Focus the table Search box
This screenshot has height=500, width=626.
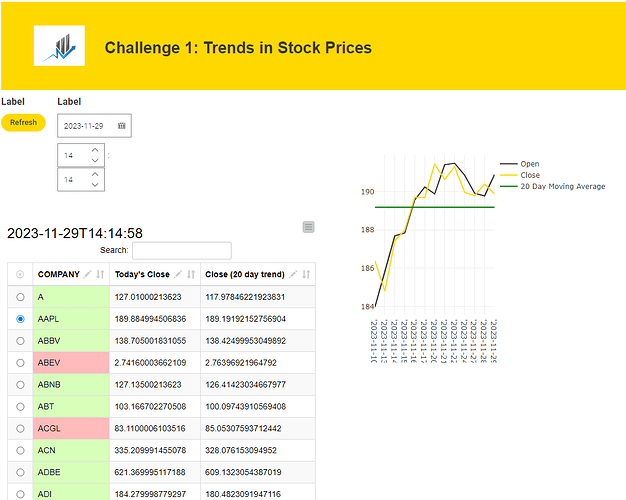pos(182,250)
